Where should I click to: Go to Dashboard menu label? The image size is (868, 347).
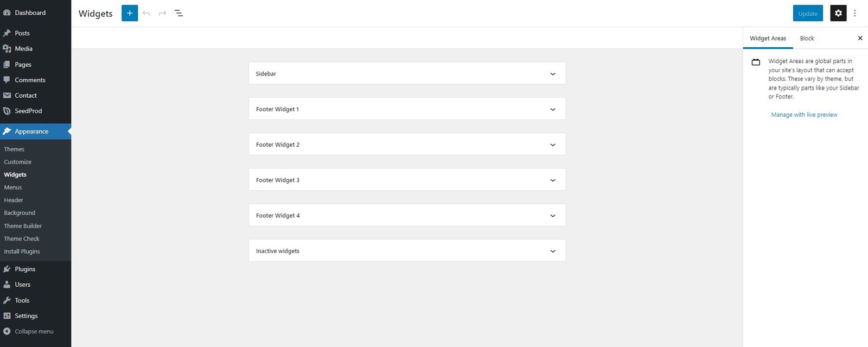(30, 12)
